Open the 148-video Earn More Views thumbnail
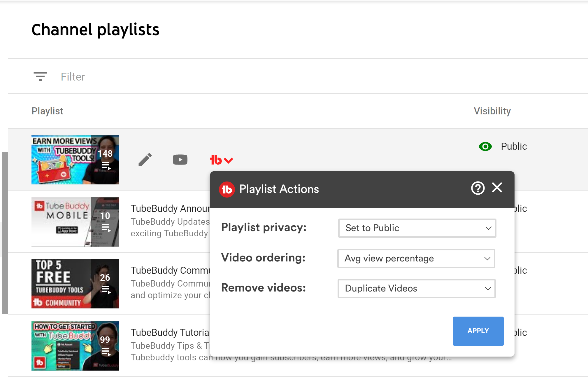Viewport: 588px width, 377px height. click(75, 160)
